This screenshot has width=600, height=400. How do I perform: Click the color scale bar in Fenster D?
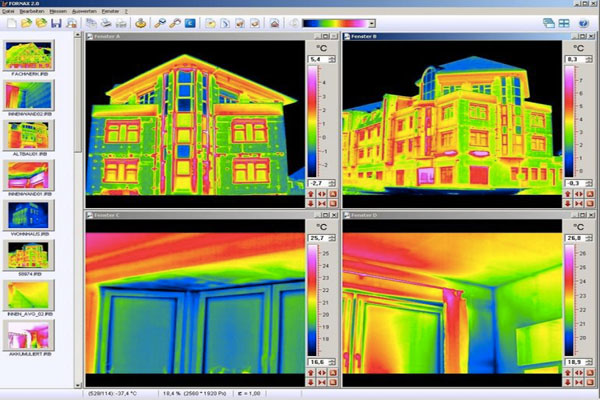click(x=569, y=300)
